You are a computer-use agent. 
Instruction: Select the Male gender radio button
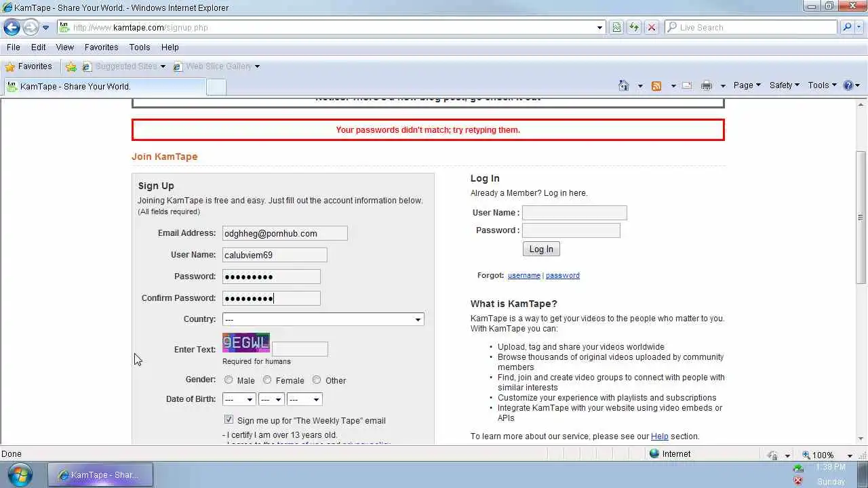point(229,380)
